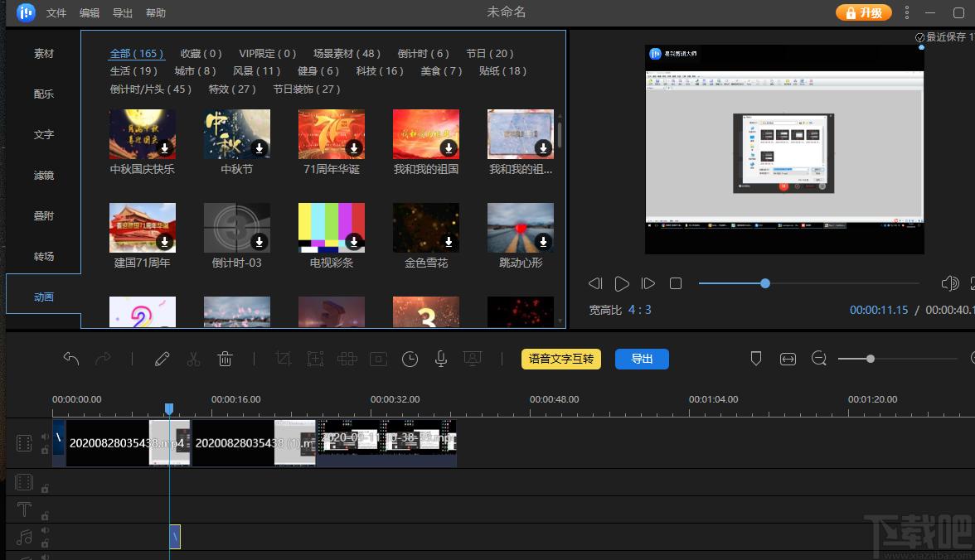Image resolution: width=975 pixels, height=560 pixels.
Task: Click the trash delete icon
Action: (226, 359)
